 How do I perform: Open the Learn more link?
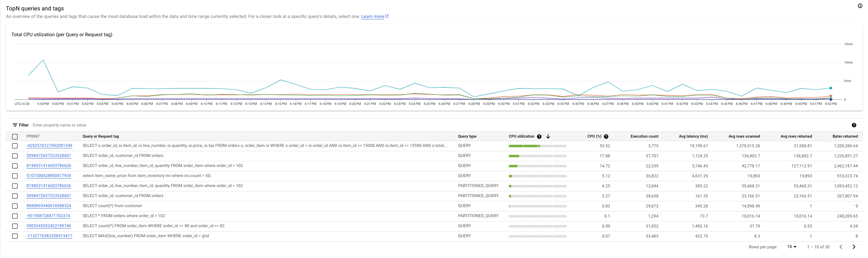[372, 16]
